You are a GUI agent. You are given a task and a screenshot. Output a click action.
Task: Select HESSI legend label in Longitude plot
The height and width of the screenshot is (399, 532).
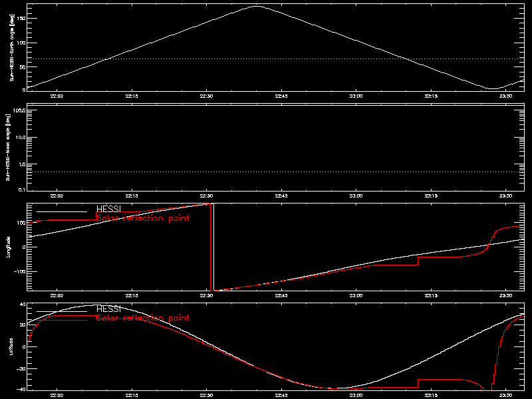[108, 209]
